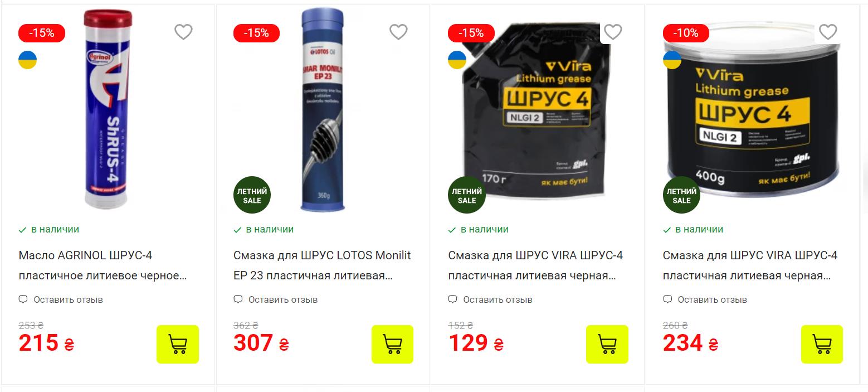
Task: Add the 234 ₴ VIRA can to cart
Action: pos(822,344)
